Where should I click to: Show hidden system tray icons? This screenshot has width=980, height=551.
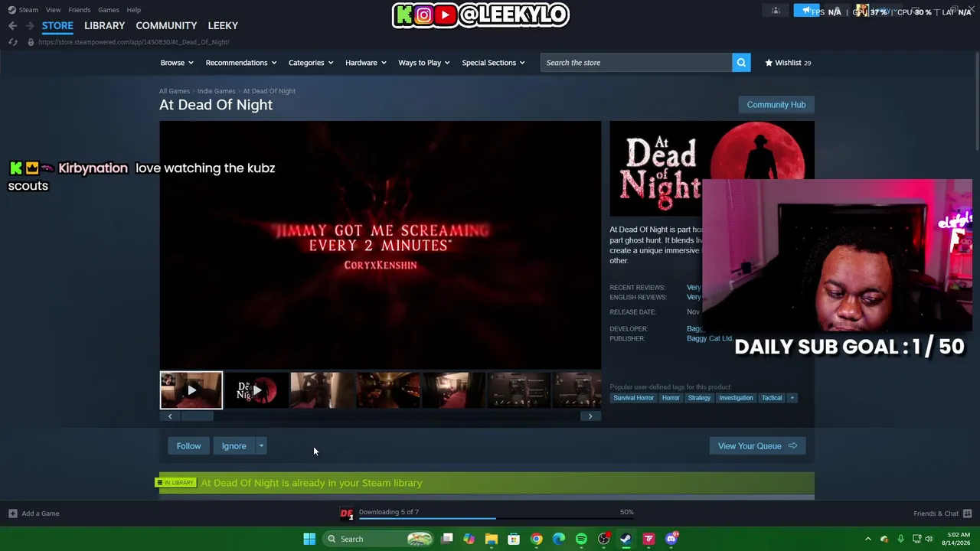(867, 539)
